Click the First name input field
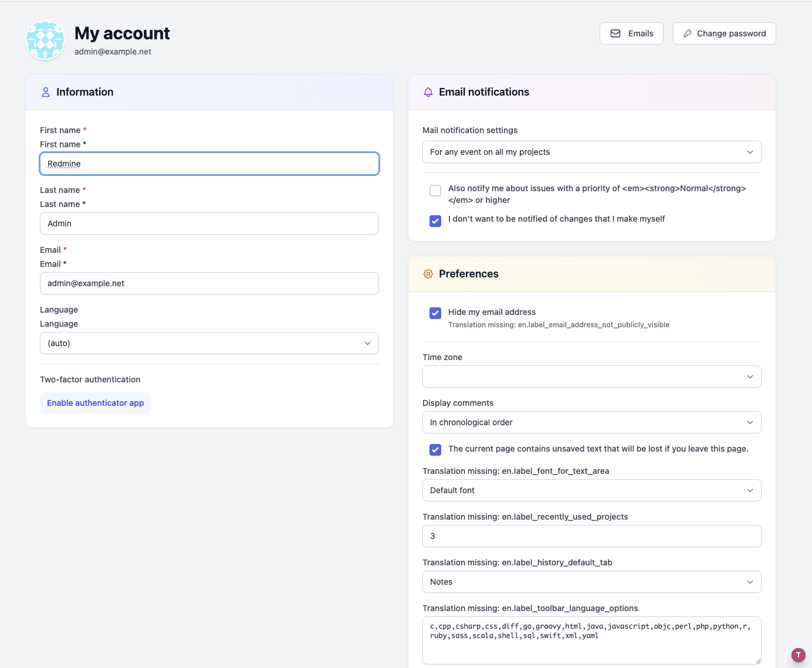 209,164
